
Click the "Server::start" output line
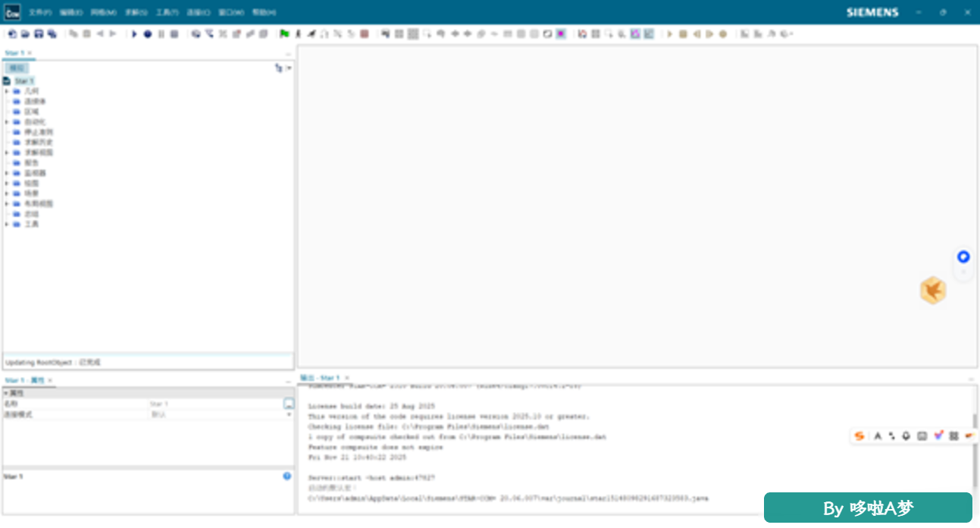372,478
